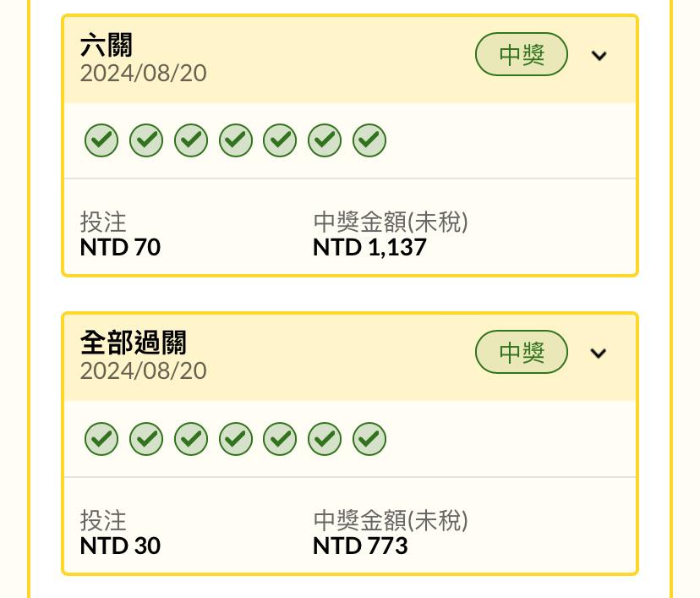The width and height of the screenshot is (700, 598).
Task: Click the 中獎 badge on 六關 card
Action: click(x=522, y=54)
